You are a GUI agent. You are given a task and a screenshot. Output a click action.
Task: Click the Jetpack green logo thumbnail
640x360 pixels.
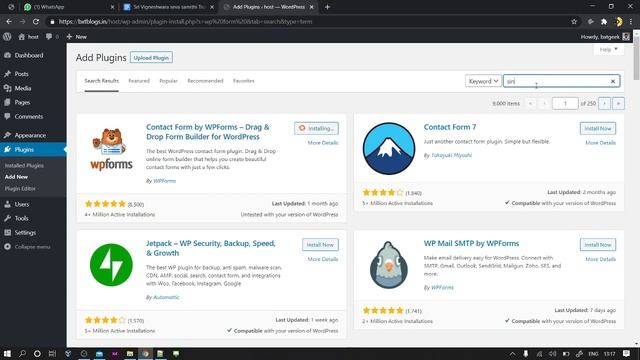tap(111, 265)
